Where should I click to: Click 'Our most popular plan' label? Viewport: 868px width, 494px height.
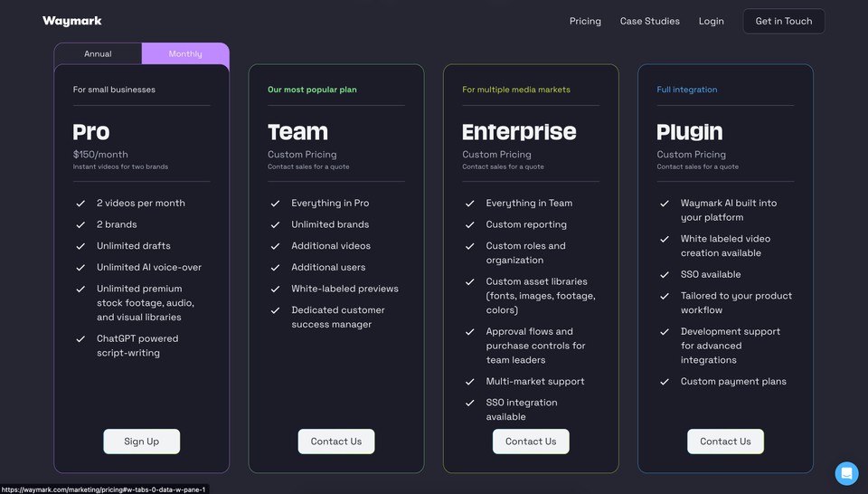click(312, 90)
